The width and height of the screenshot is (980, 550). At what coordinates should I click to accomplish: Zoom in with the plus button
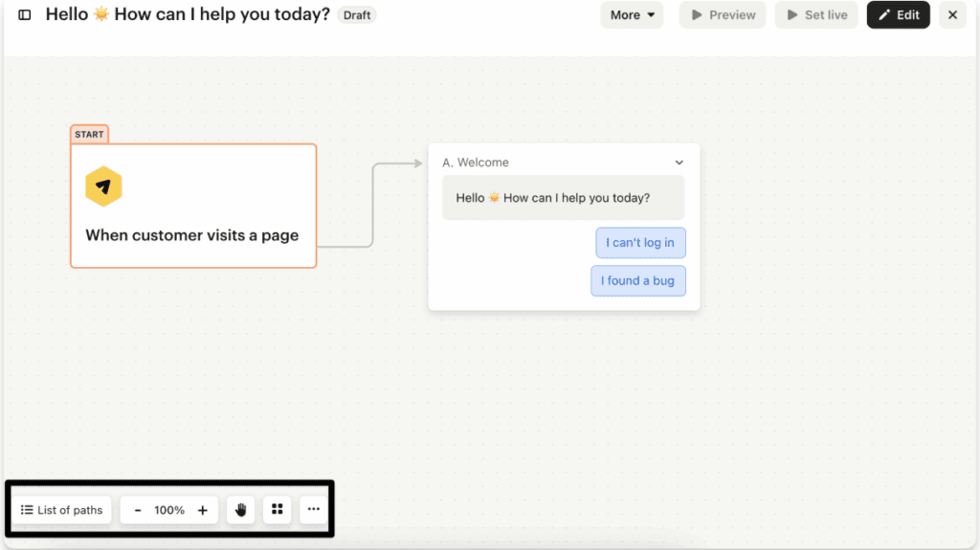(202, 511)
